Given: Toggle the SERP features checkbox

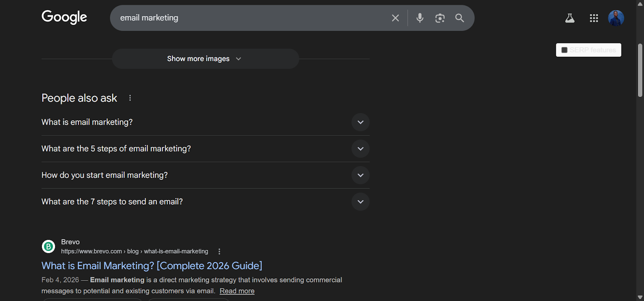Looking at the screenshot, I should point(564,49).
